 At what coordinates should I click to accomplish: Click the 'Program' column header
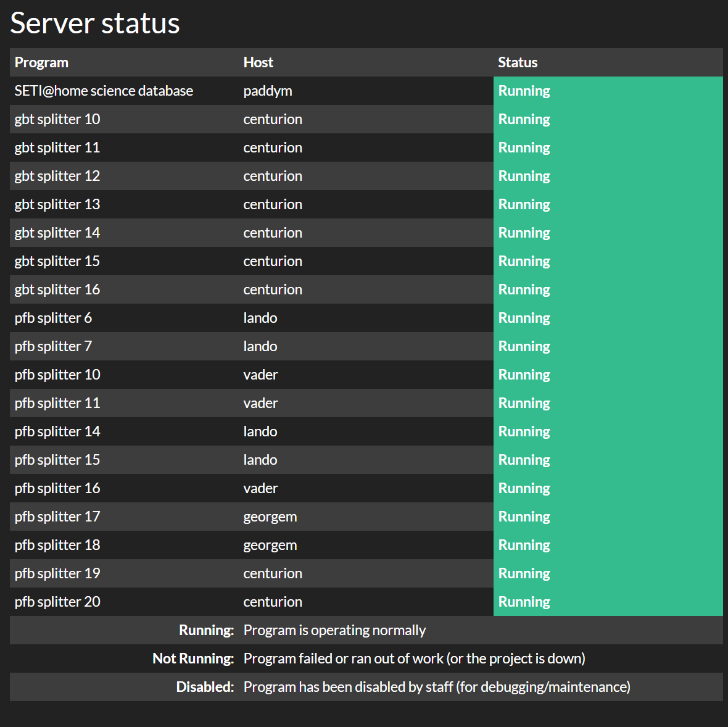click(x=41, y=62)
